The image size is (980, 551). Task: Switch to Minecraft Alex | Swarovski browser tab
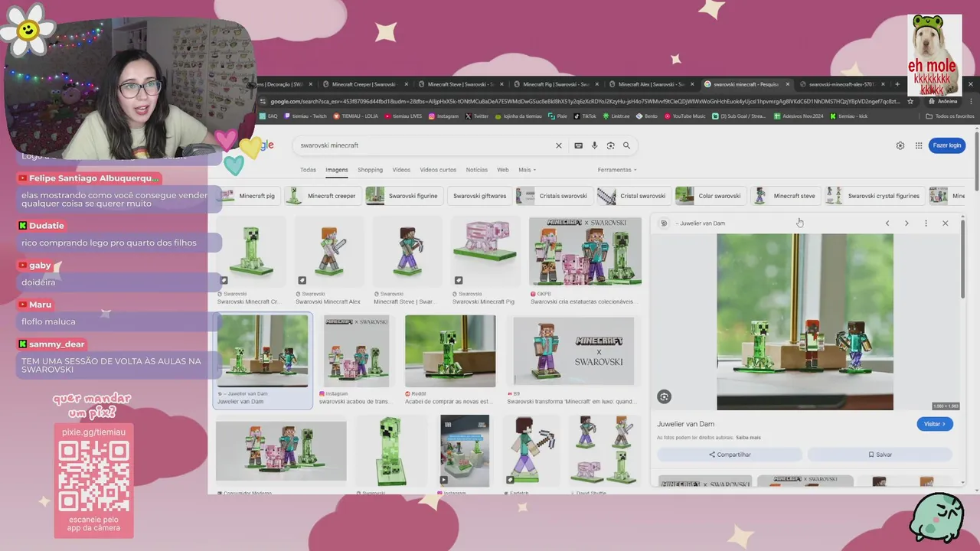click(651, 84)
